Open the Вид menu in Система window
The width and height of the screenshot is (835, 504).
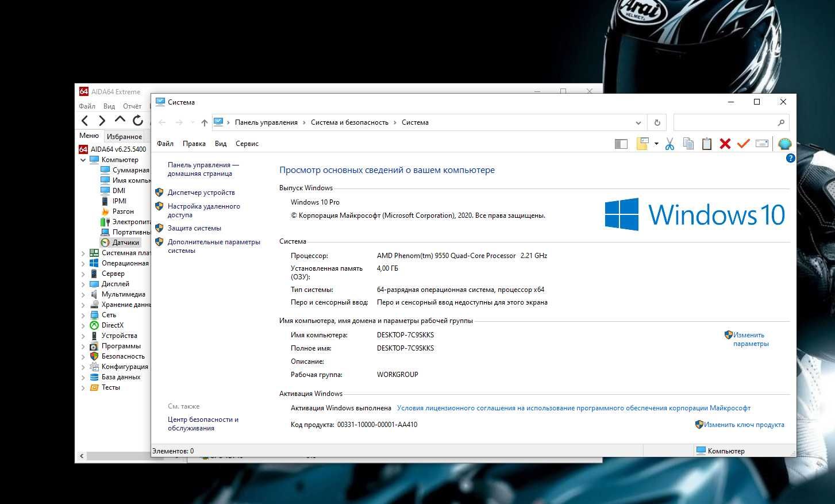coord(221,144)
